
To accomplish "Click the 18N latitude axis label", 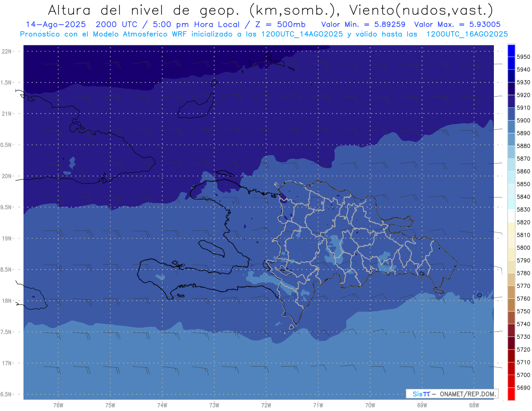I will coord(7,301).
